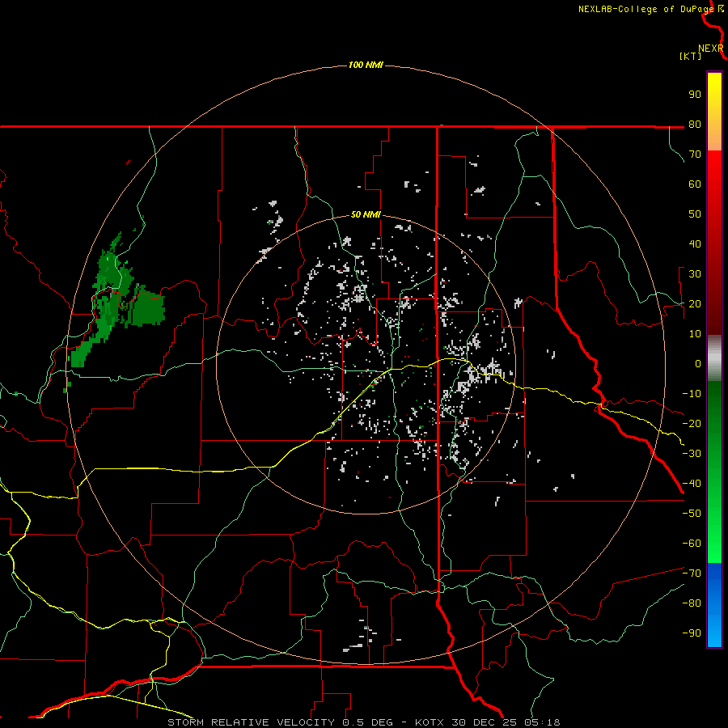Select the 0 scale value
This screenshot has height=728, width=728.
(698, 363)
